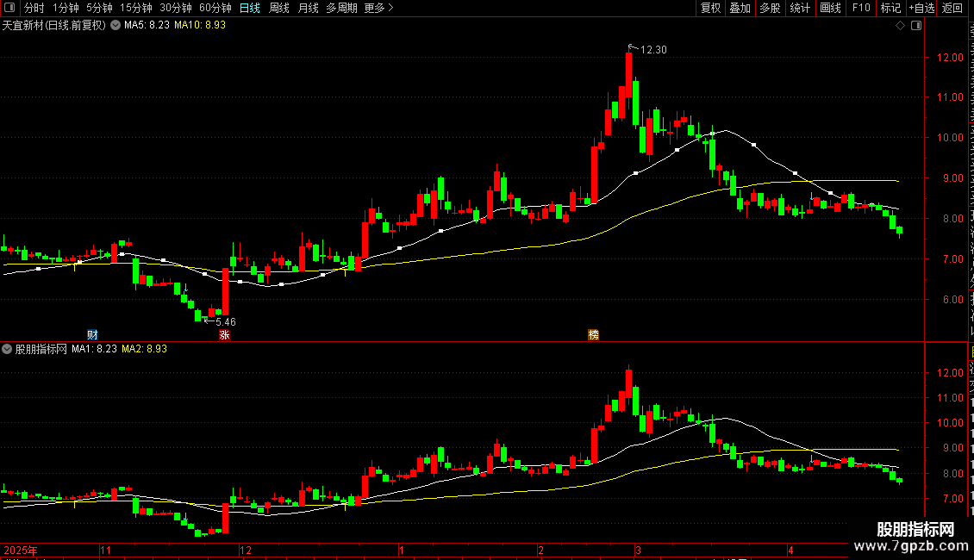
Task: Click the 榜 ranking marker icon
Action: [593, 334]
